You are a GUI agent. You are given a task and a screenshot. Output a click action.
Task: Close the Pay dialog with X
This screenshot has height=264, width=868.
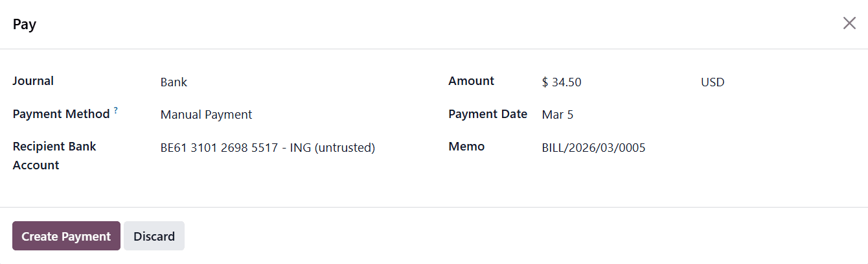[x=849, y=23]
